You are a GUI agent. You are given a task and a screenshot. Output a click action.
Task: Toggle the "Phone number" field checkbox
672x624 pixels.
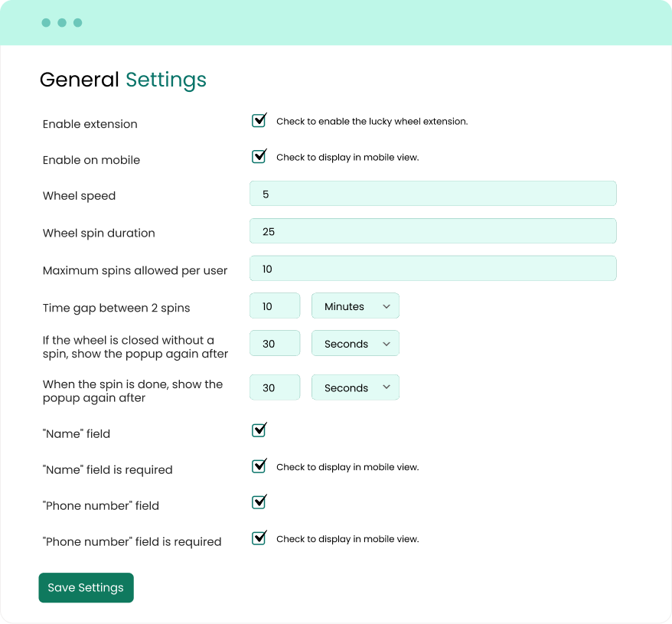259,502
